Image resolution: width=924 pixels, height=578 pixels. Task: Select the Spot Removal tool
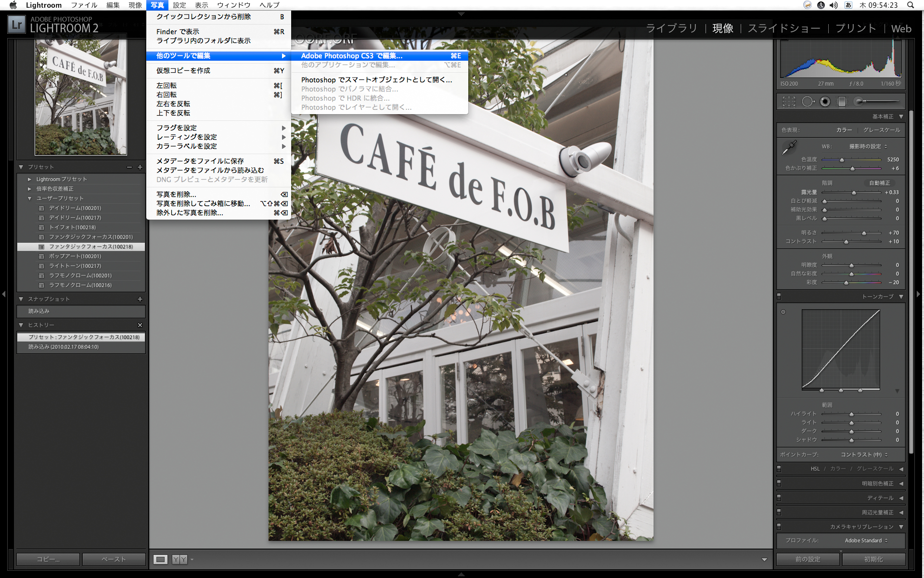tap(808, 102)
